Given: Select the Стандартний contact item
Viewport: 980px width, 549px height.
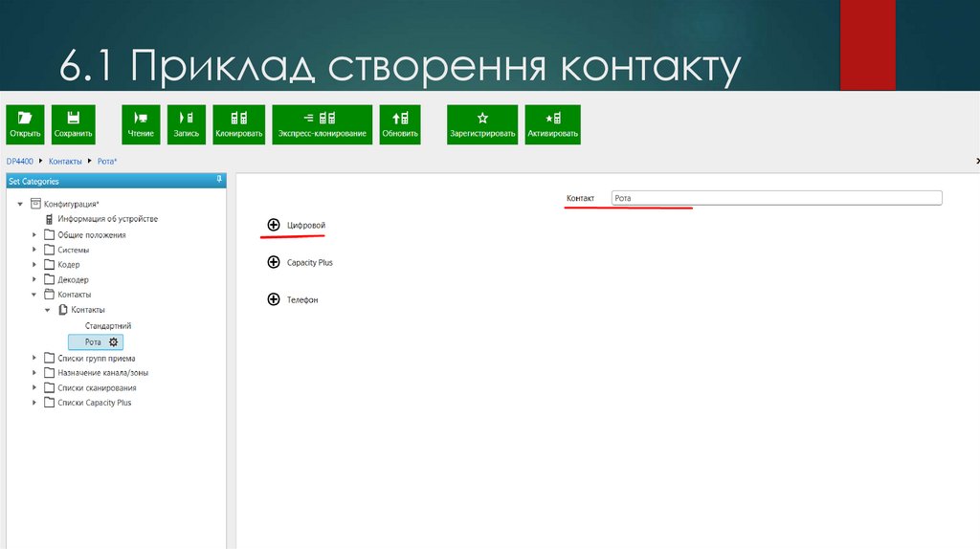Looking at the screenshot, I should point(108,326).
